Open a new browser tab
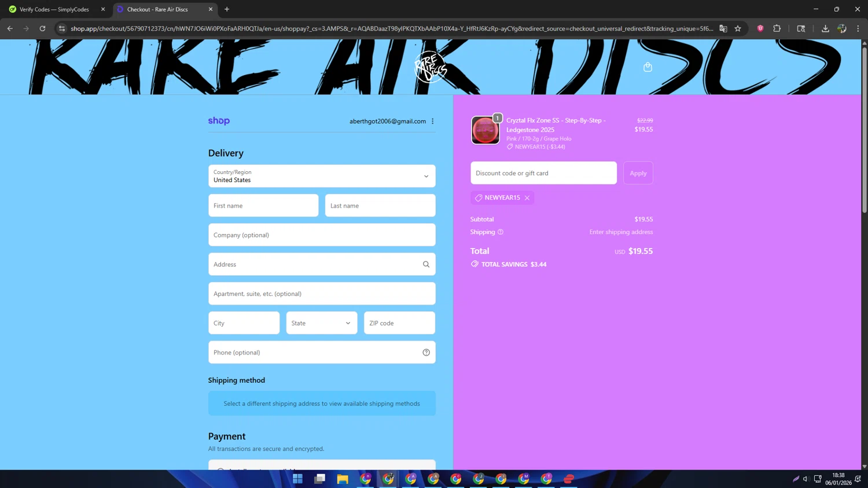This screenshot has height=488, width=868. pos(227,9)
